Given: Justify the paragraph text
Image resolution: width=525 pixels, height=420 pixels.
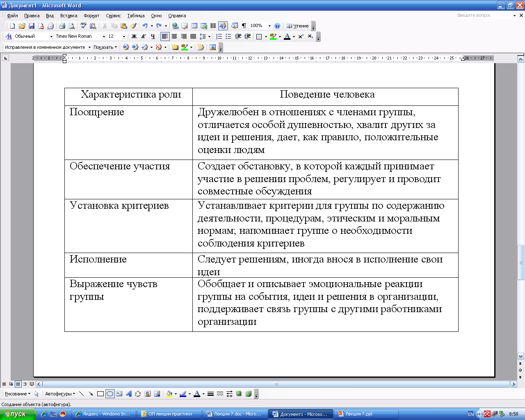Looking at the screenshot, I should [x=193, y=37].
